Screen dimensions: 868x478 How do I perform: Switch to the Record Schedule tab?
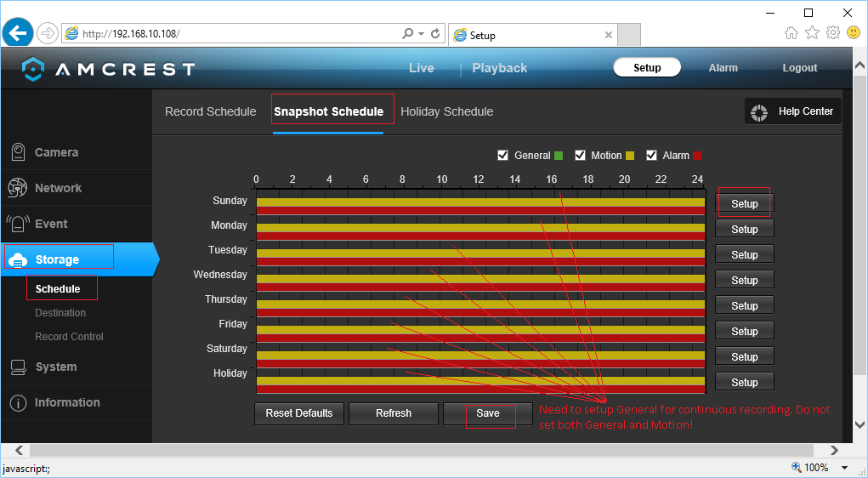[x=210, y=111]
